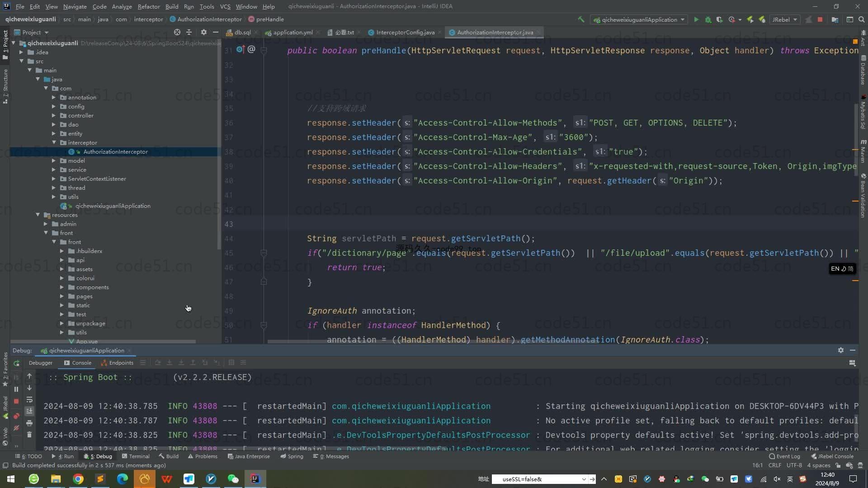Open Terminal tool window

point(135,456)
